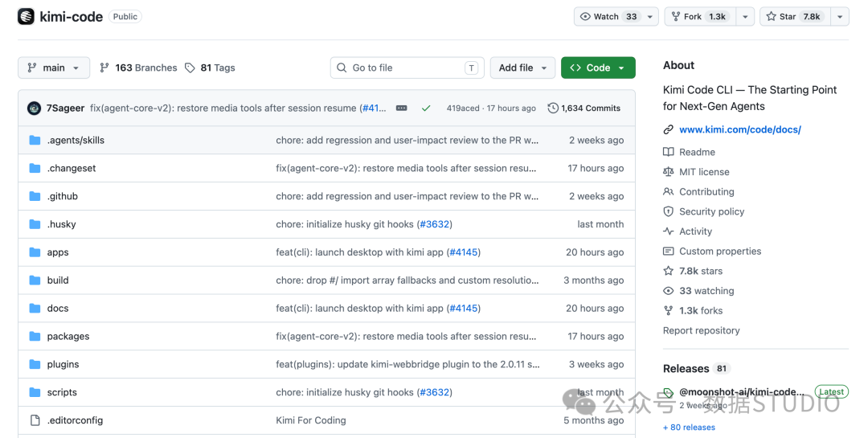
Task: Click the folder icon for .agents/skills
Action: coord(35,140)
